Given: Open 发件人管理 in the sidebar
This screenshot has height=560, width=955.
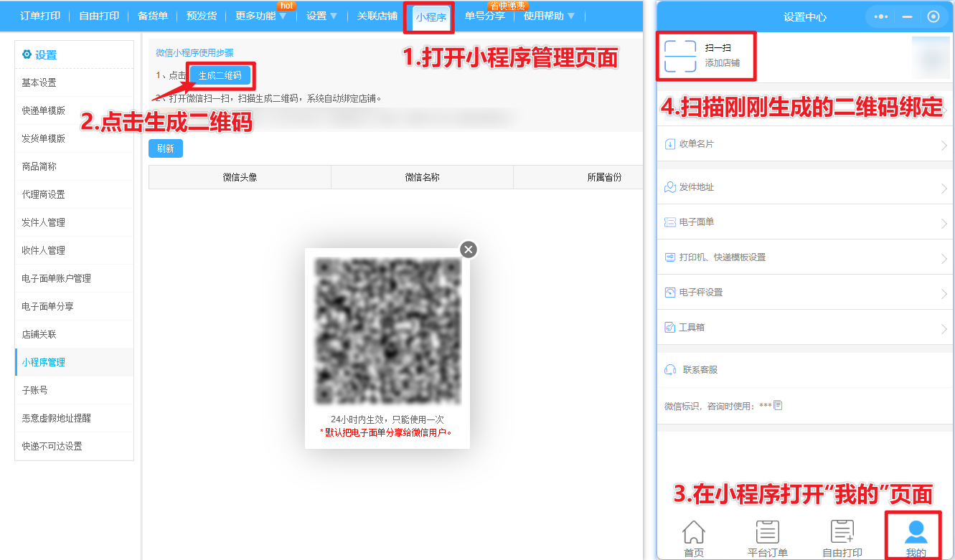Looking at the screenshot, I should click(74, 222).
